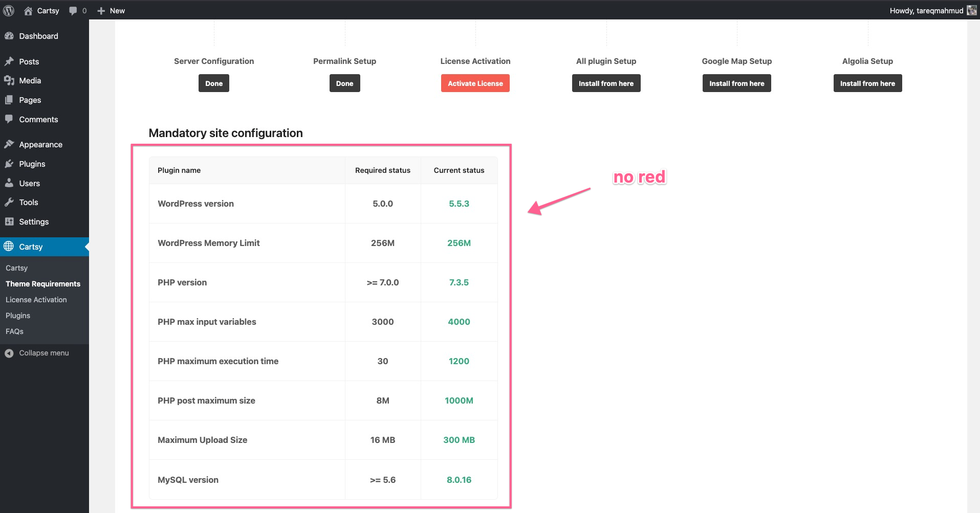
Task: Click the comments bubble icon in admin bar
Action: click(x=73, y=11)
